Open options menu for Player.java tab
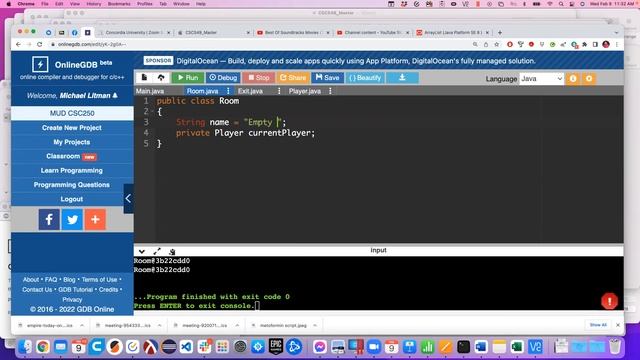This screenshot has width=640, height=360. tap(330, 91)
